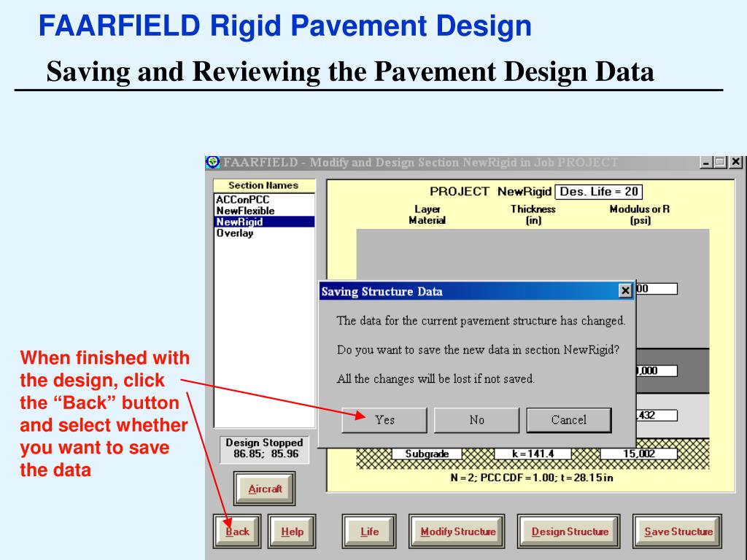Click the Des. Life = 20 box
The image size is (747, 560).
point(599,192)
